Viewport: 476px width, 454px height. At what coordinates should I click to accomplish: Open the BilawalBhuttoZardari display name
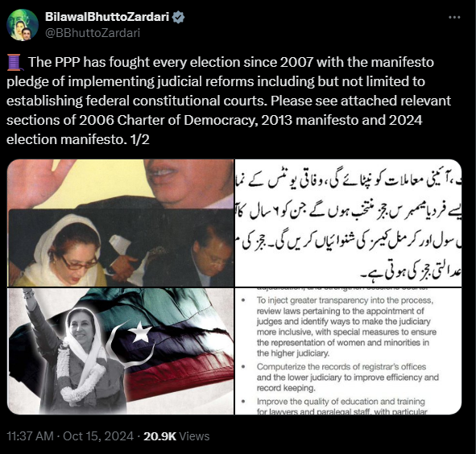[x=107, y=17]
